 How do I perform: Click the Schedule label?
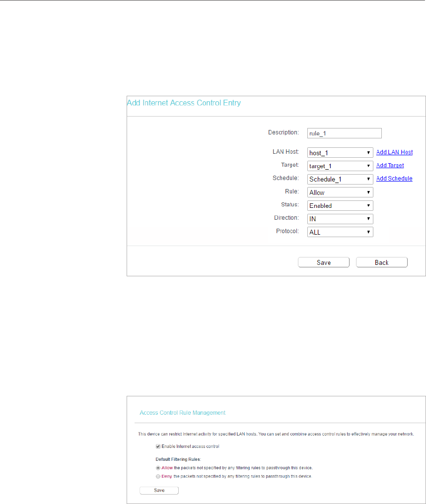(x=285, y=178)
